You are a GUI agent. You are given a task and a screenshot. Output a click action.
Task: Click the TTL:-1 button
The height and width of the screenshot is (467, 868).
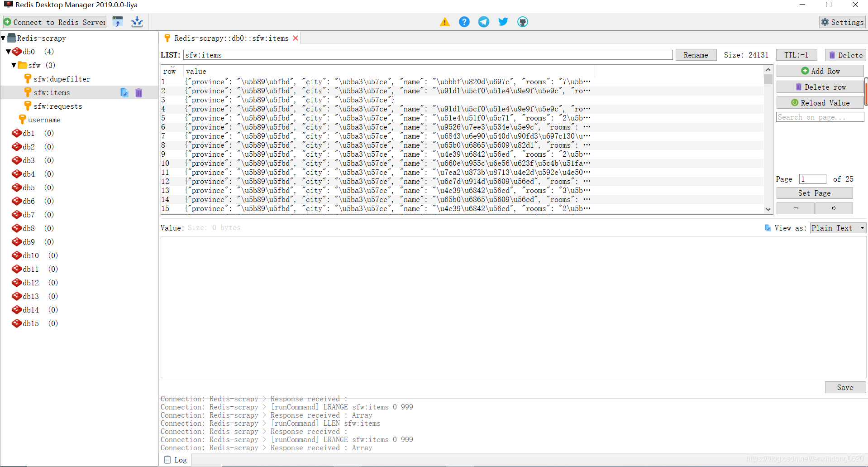pos(796,55)
